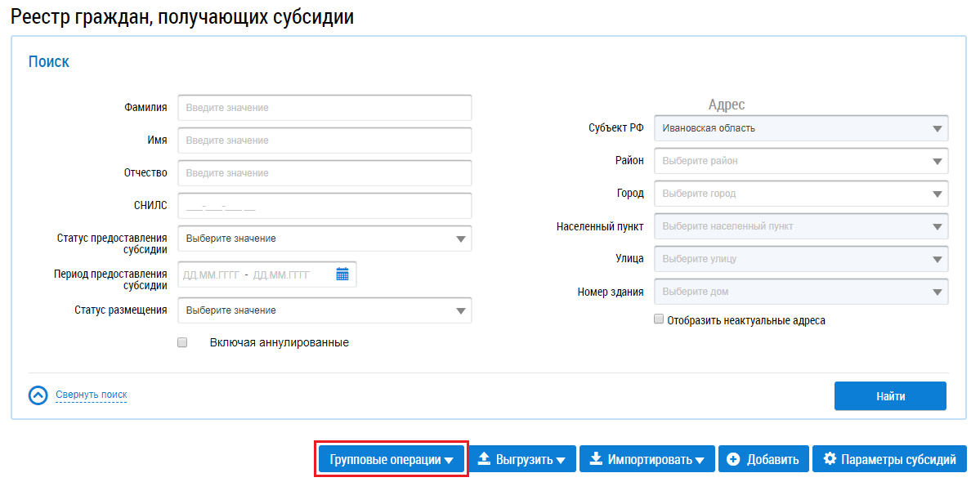Image resolution: width=980 pixels, height=482 pixels.
Task: Click into the "СНИЛС" input field
Action: pos(324,206)
